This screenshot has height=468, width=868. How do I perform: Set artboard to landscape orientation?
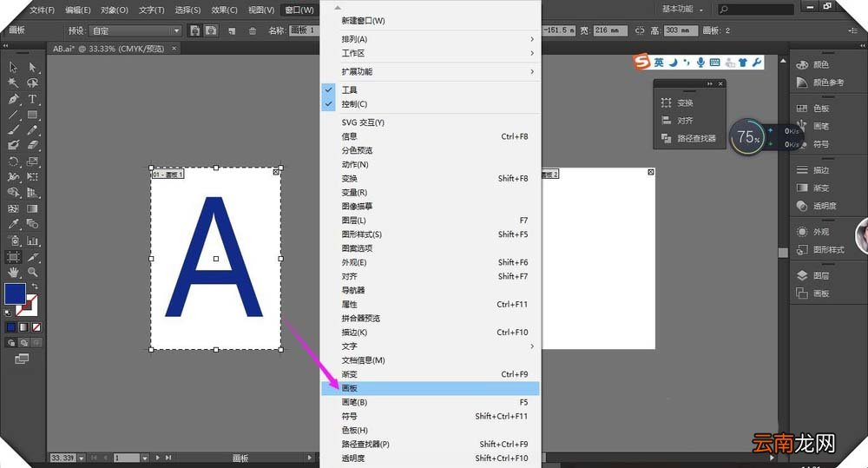point(211,30)
